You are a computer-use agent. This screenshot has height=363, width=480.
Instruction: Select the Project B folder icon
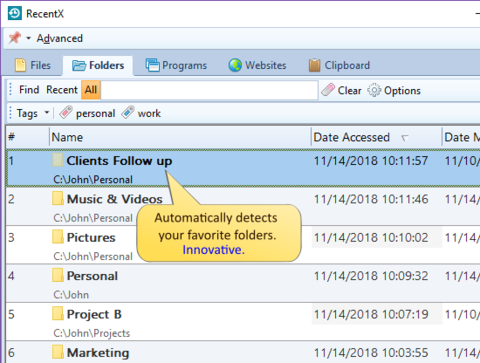click(58, 314)
